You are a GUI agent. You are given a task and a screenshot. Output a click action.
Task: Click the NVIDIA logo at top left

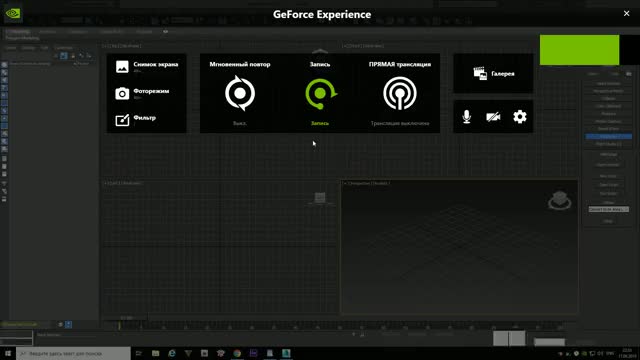click(x=13, y=13)
